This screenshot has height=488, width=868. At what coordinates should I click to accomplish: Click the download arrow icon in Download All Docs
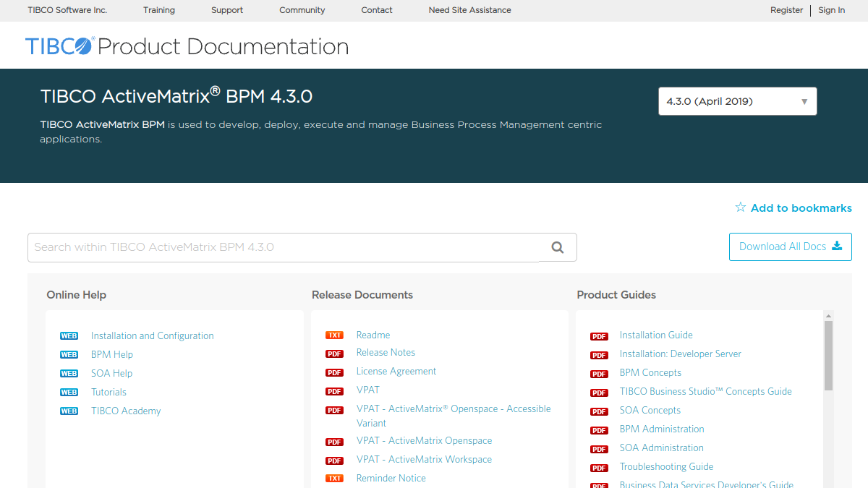click(x=837, y=246)
